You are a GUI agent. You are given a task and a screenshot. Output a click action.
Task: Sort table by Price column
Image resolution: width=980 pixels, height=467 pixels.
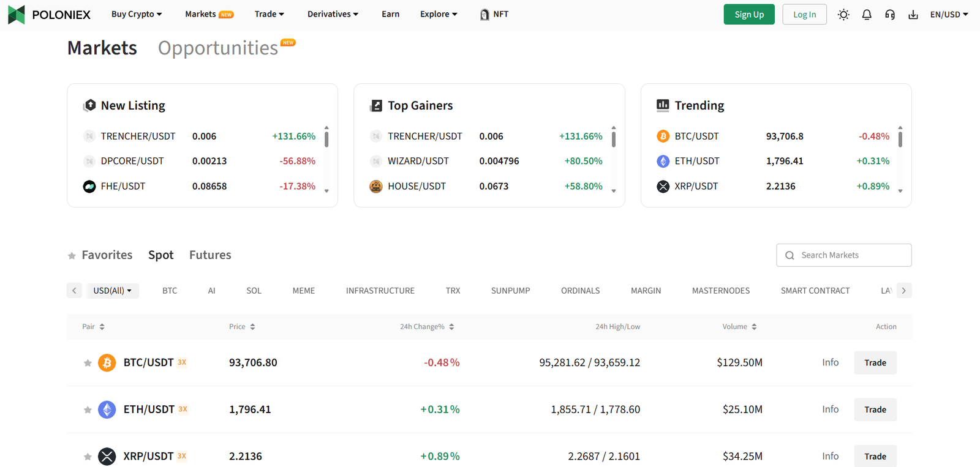click(242, 327)
